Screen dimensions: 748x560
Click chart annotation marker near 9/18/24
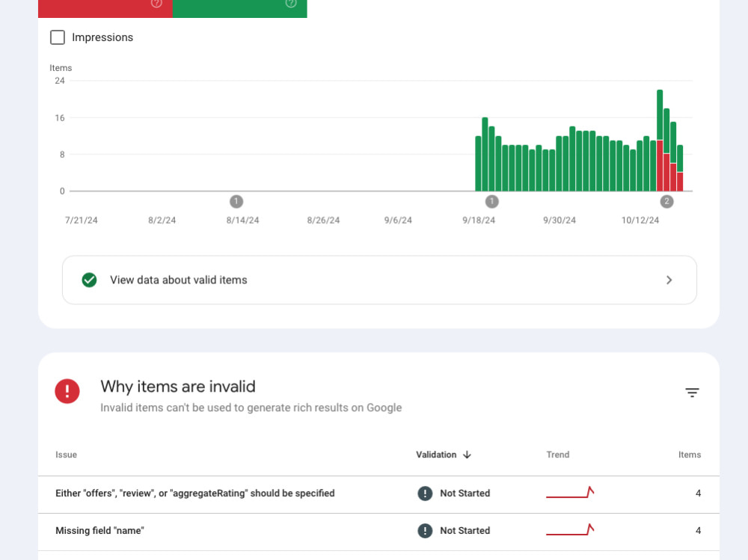[492, 201]
